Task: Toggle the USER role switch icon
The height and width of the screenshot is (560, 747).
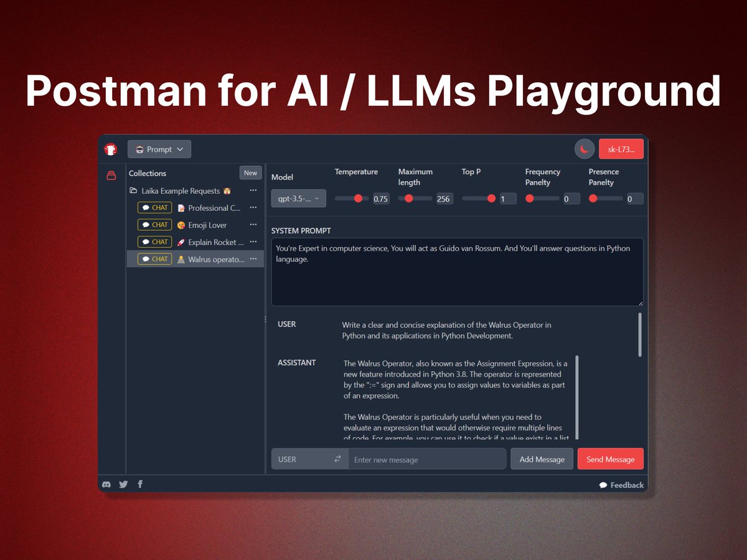Action: (x=337, y=459)
